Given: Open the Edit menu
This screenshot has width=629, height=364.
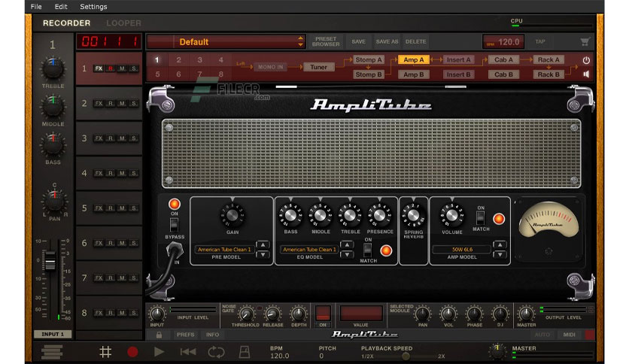Looking at the screenshot, I should click(x=61, y=7).
